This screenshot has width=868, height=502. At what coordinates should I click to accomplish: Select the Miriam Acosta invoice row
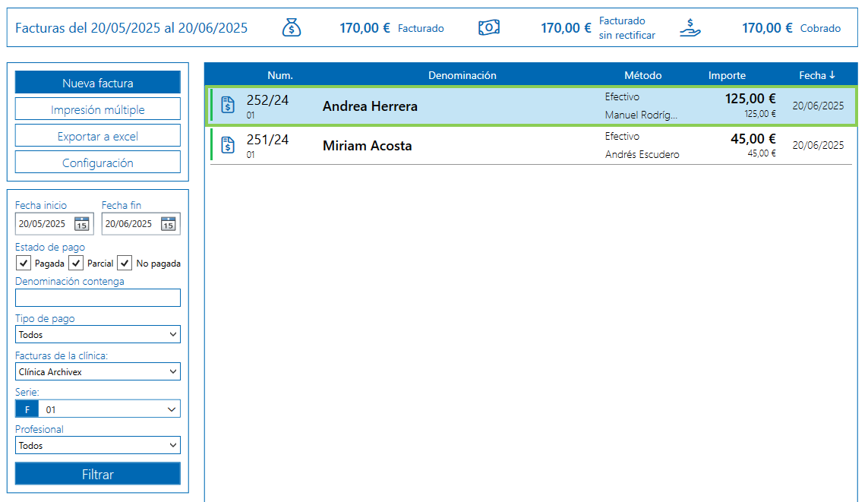456,146
